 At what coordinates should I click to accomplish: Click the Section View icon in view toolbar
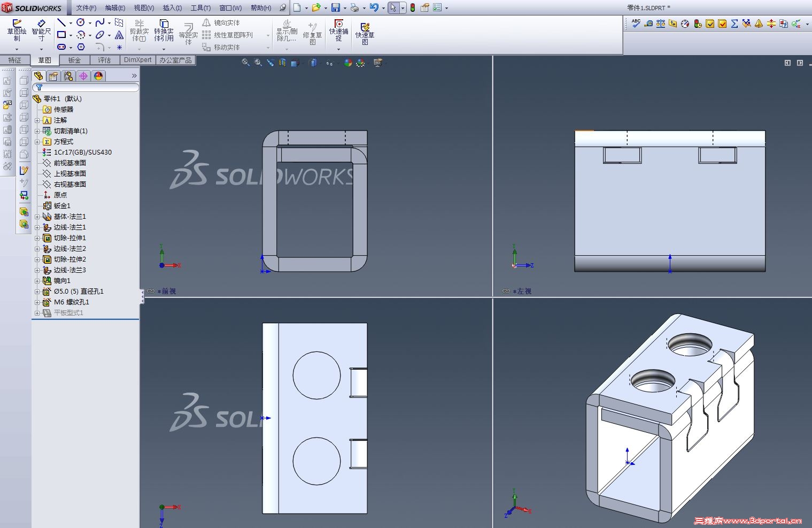[x=282, y=63]
